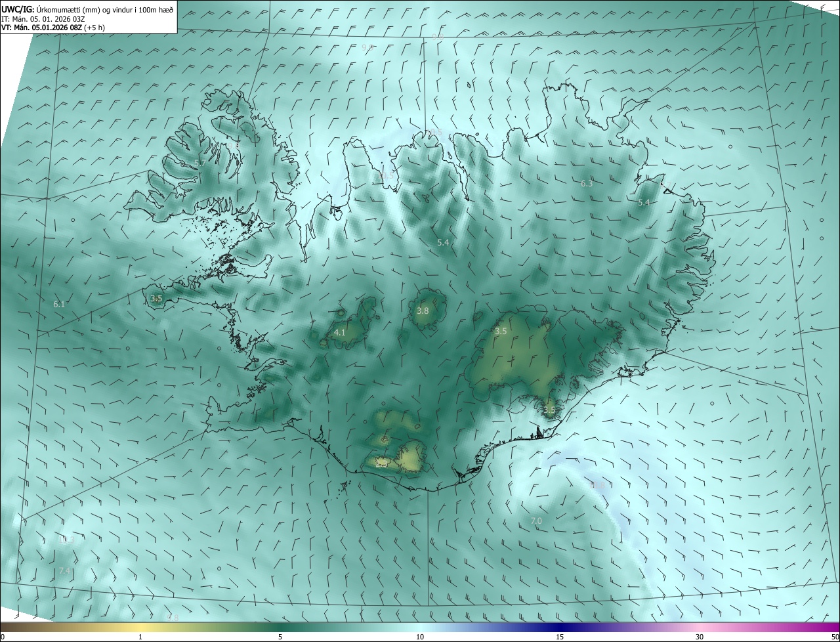Click the 0 tick label on the color scale

click(x=3, y=637)
